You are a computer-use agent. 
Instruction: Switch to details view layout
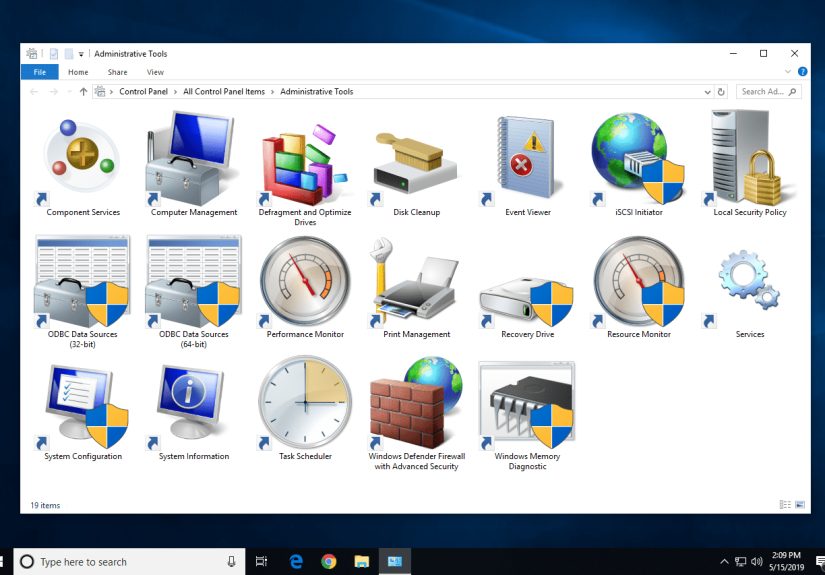[784, 505]
